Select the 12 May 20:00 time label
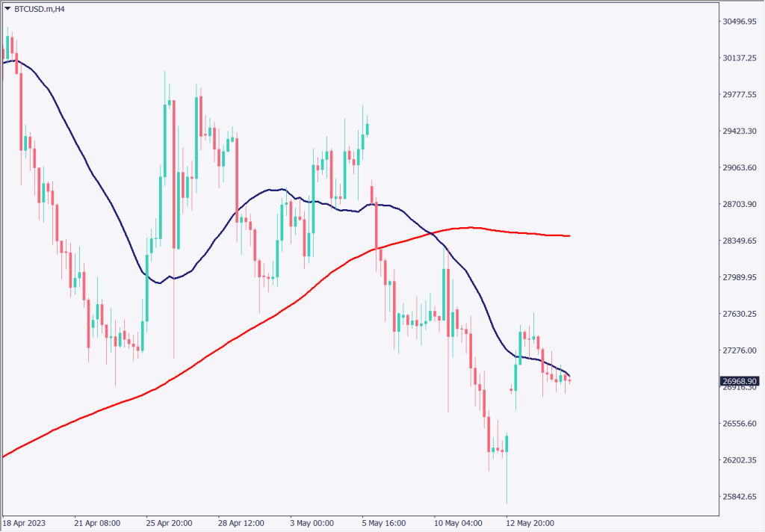The image size is (765, 532). 529,522
